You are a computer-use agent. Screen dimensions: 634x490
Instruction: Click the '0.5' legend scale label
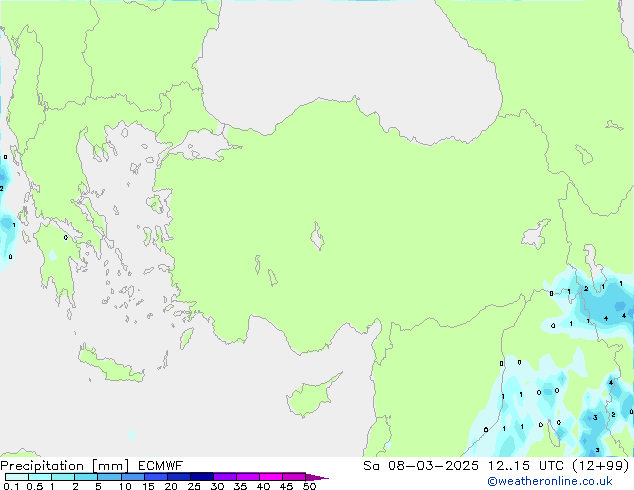35,486
